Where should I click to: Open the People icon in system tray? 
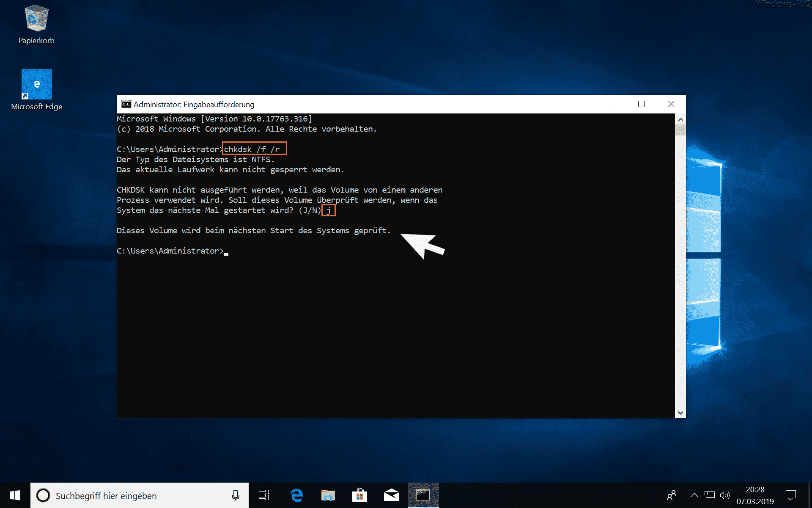click(x=672, y=495)
